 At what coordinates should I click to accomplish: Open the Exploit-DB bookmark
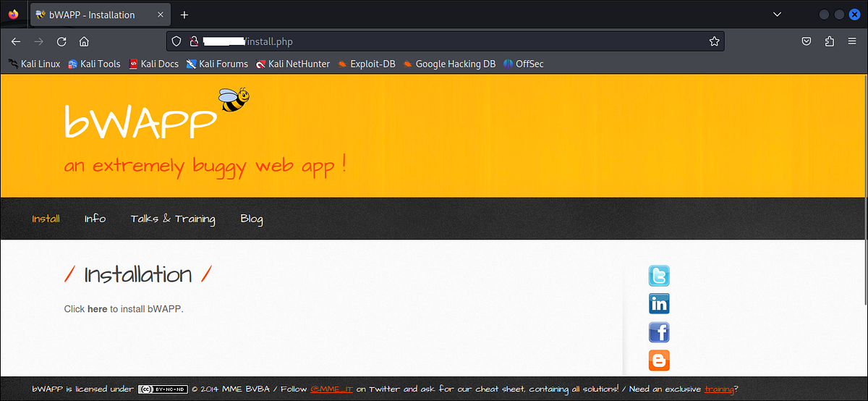(x=367, y=64)
